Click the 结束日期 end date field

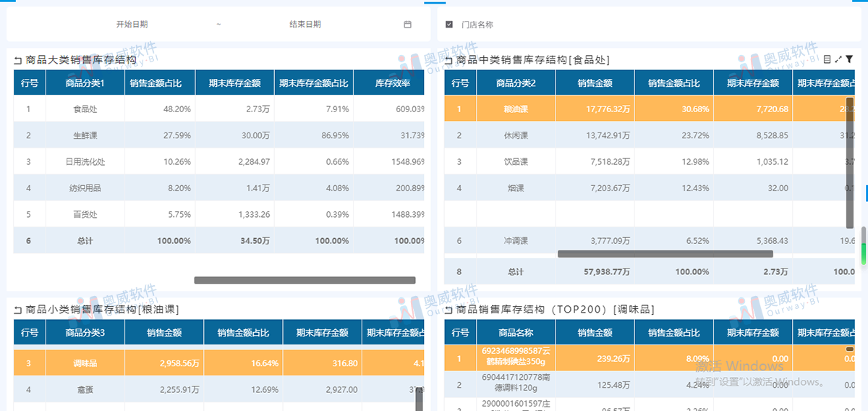coord(305,24)
